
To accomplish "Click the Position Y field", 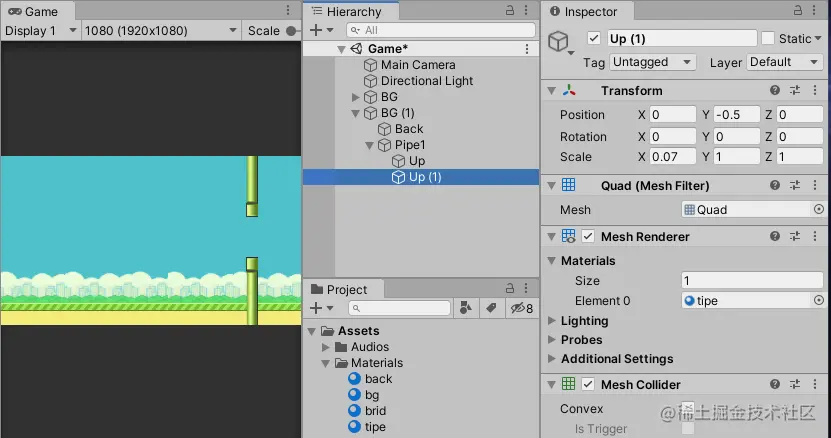I will tap(736, 115).
